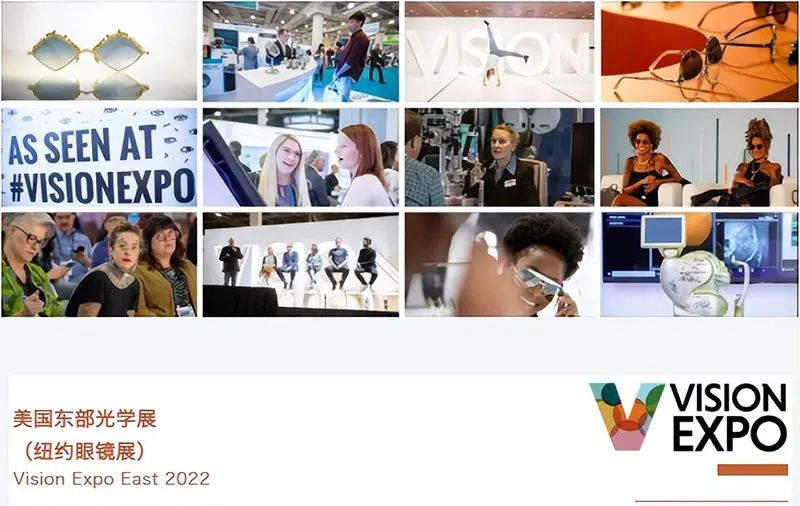
Task: Select photo of two women laughing
Action: 301,157
